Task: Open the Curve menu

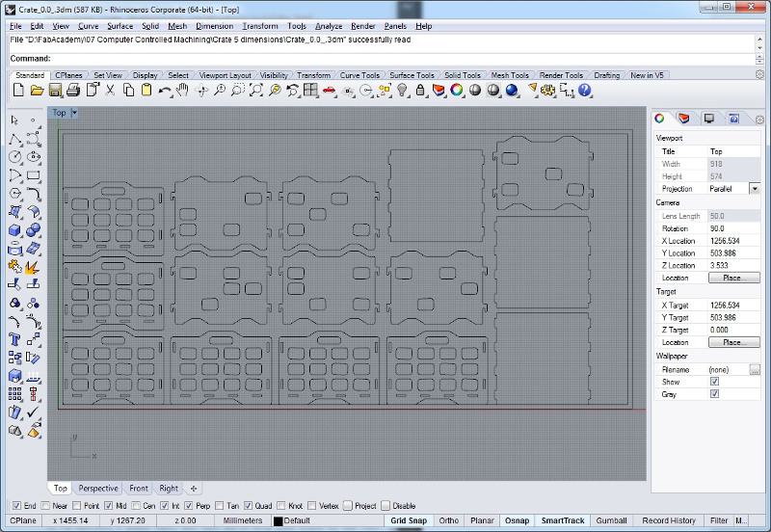Action: [88, 26]
